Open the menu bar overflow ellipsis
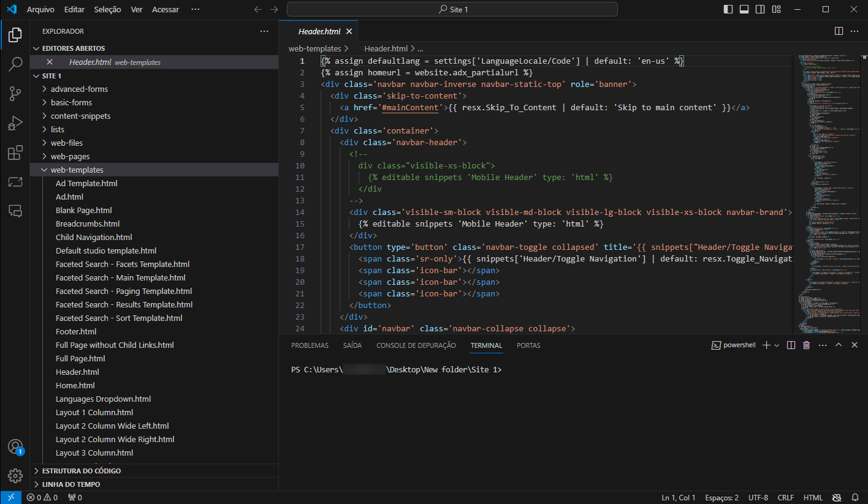Screen dimensions: 868x504 point(196,9)
